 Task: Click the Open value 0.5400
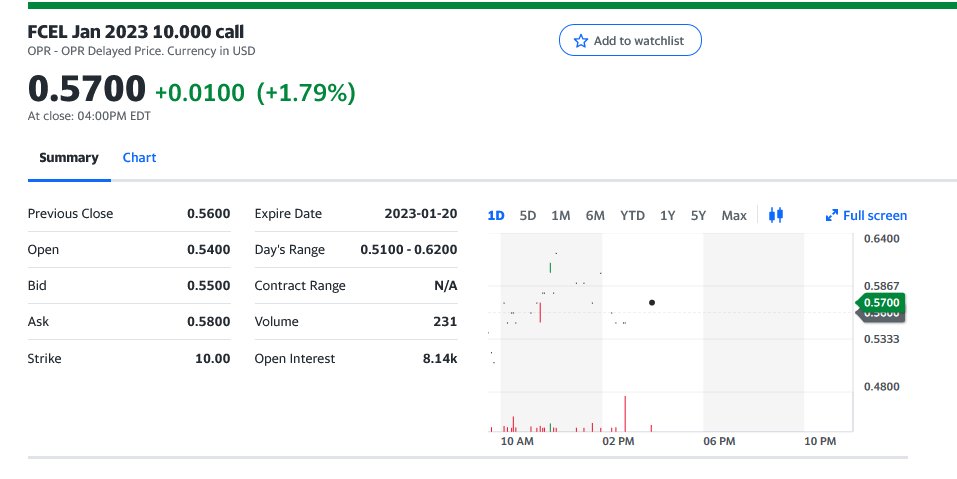tap(209, 250)
